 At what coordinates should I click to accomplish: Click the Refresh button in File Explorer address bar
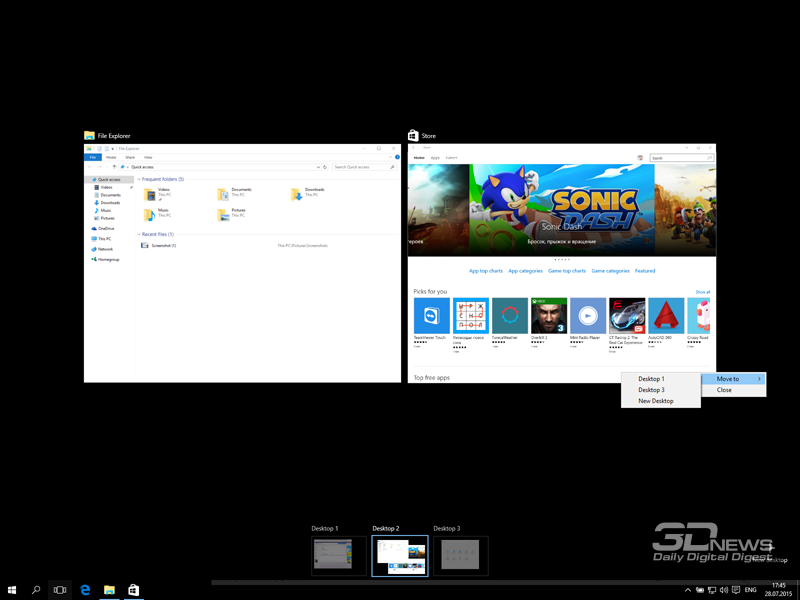coord(324,167)
